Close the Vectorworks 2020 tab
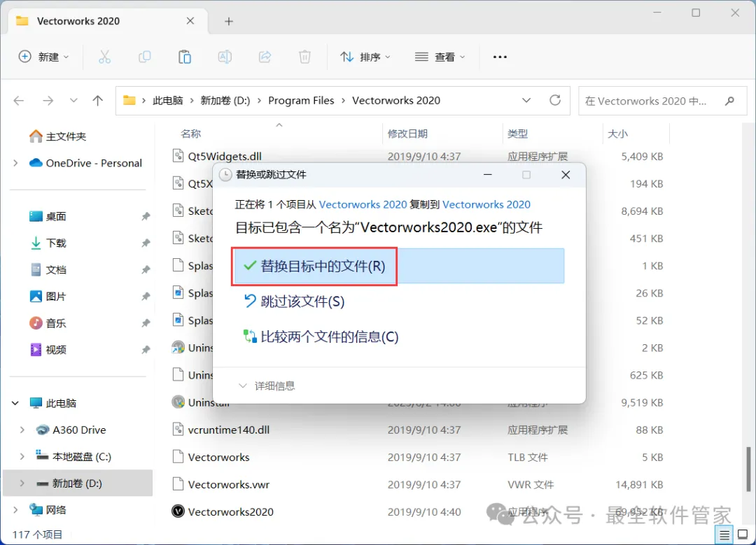Viewport: 756px width, 545px height. (x=190, y=21)
